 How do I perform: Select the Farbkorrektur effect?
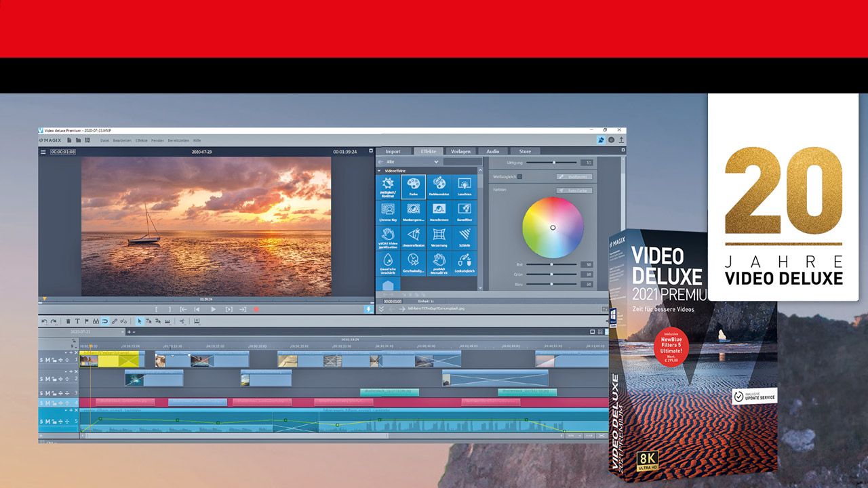tap(438, 186)
